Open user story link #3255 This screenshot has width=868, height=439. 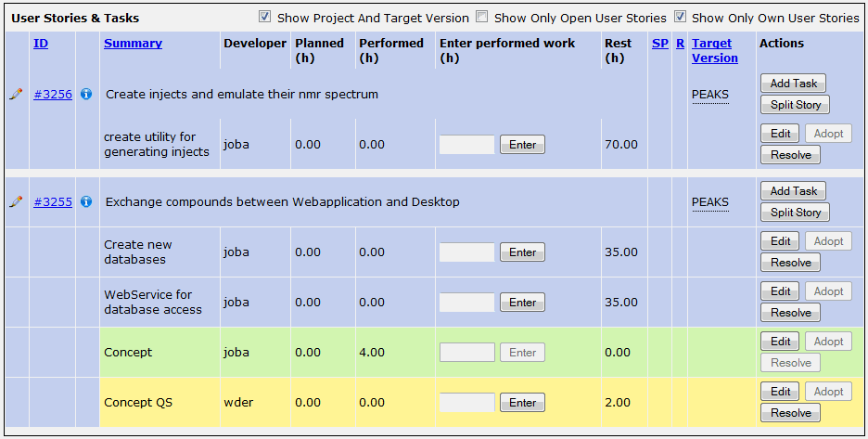(53, 202)
